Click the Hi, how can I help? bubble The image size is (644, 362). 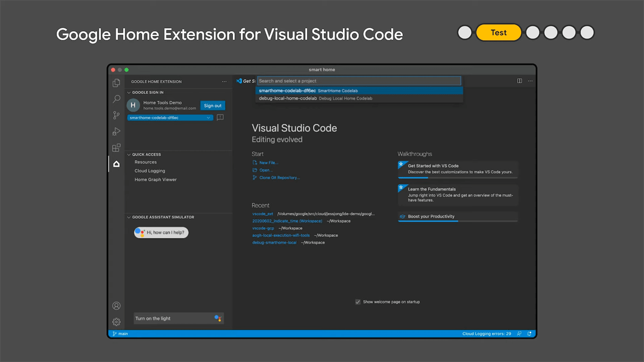pyautogui.click(x=161, y=232)
